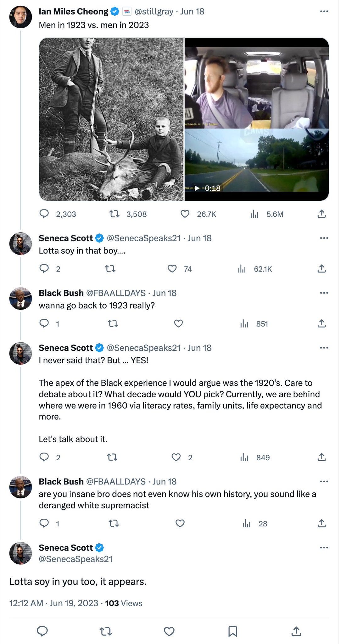Image resolution: width=346 pixels, height=644 pixels.
Task: Share Ian Miles Cheong's tweet
Action: coord(321,214)
